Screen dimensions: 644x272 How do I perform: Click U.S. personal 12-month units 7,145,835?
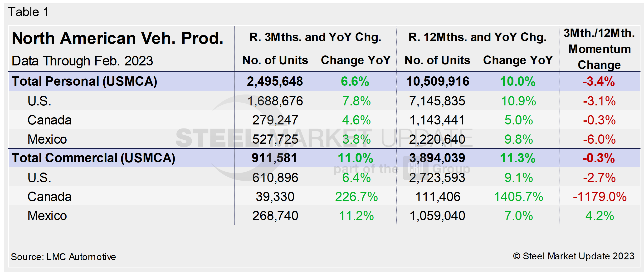437,101
